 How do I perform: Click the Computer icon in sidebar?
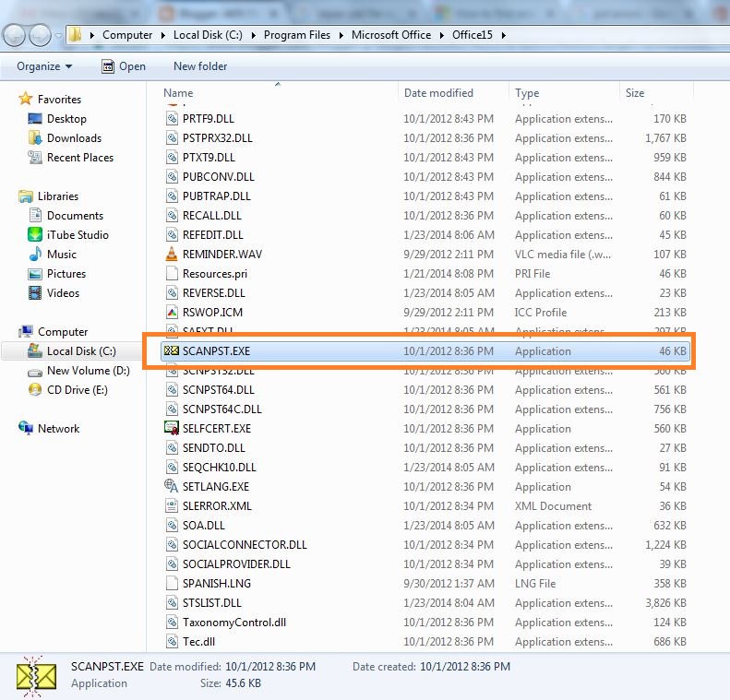pyautogui.click(x=26, y=331)
